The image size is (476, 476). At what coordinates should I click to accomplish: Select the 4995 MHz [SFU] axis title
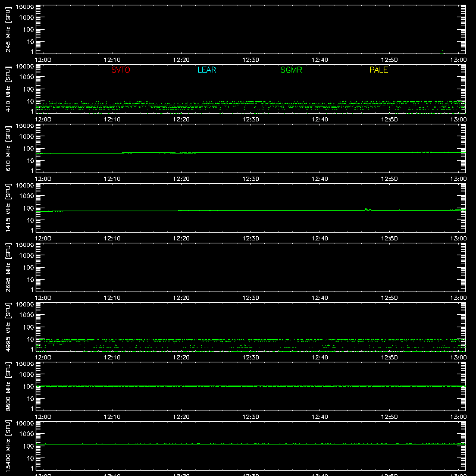coord(8,327)
